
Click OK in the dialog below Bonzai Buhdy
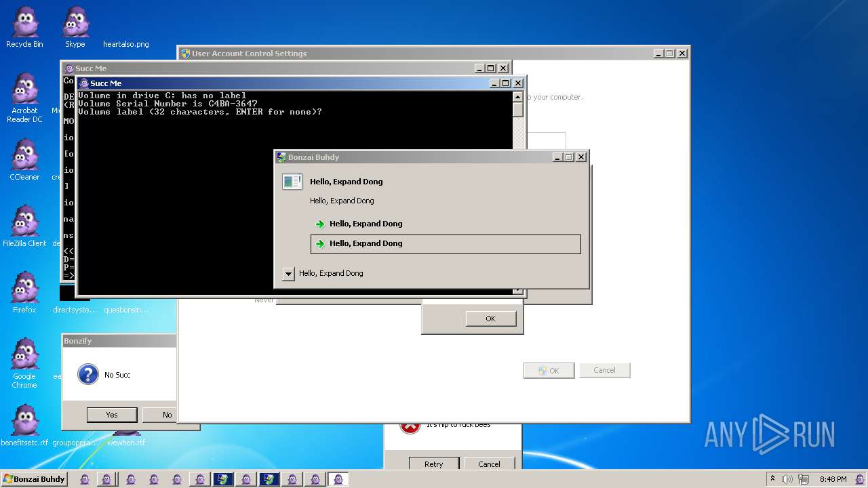490,319
